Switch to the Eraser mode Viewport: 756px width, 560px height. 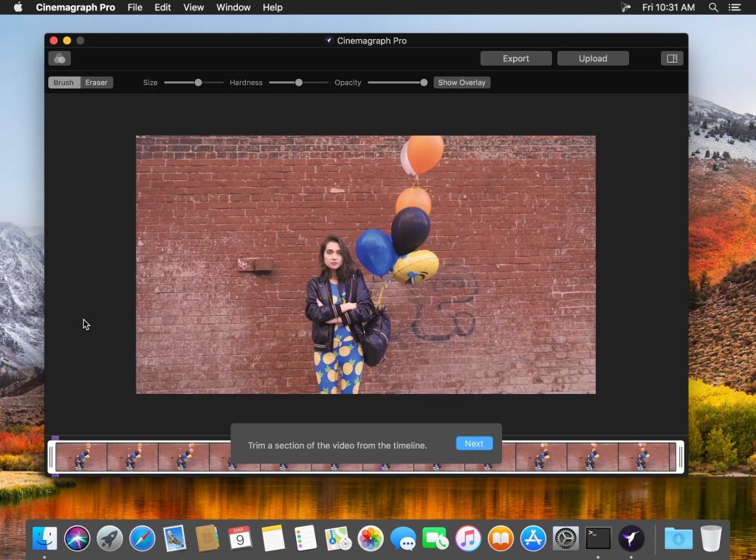click(96, 83)
